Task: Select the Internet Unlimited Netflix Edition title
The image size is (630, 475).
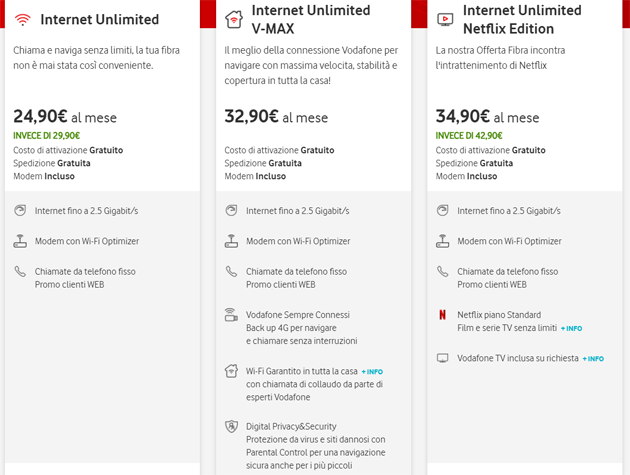Action: 522,20
